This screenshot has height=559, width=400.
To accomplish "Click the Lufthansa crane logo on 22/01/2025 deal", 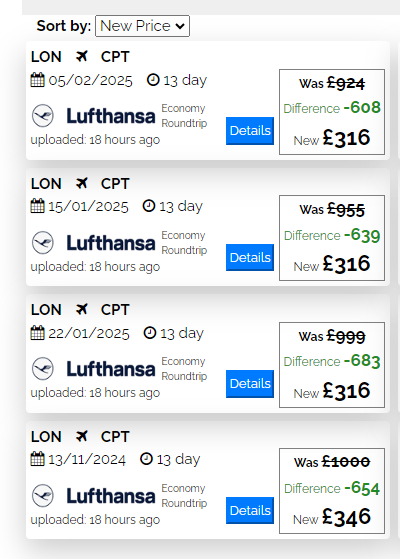I will click(x=43, y=369).
